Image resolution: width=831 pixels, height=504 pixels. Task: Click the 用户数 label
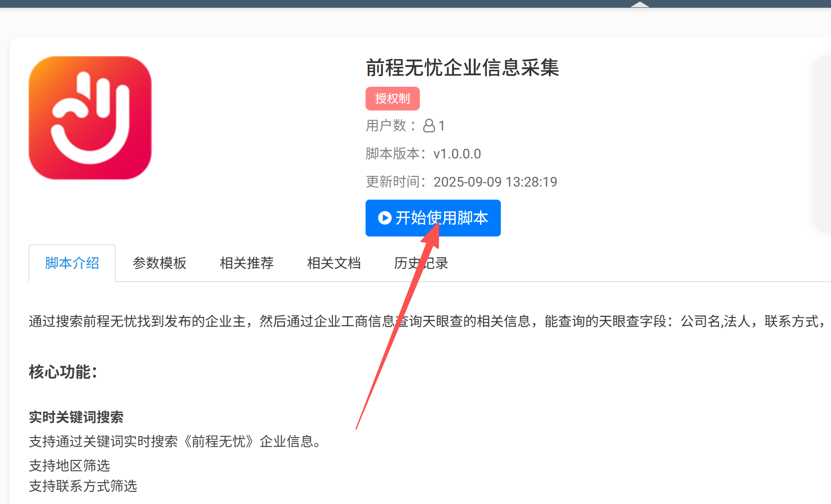point(391,126)
